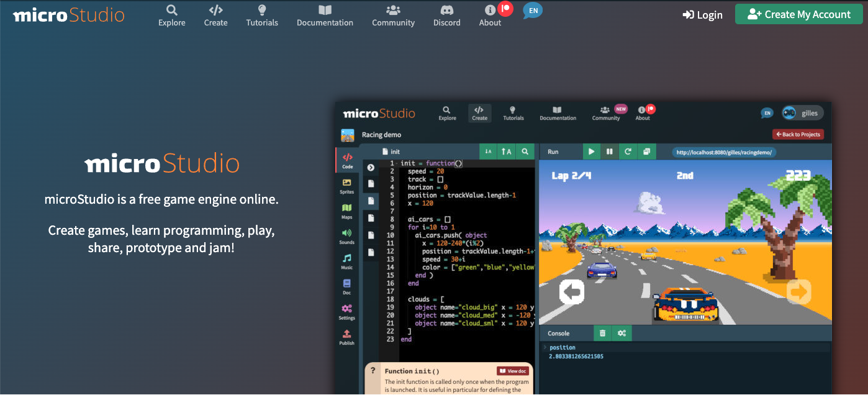Click the Console settings gears icon
The height and width of the screenshot is (395, 868).
click(x=621, y=334)
